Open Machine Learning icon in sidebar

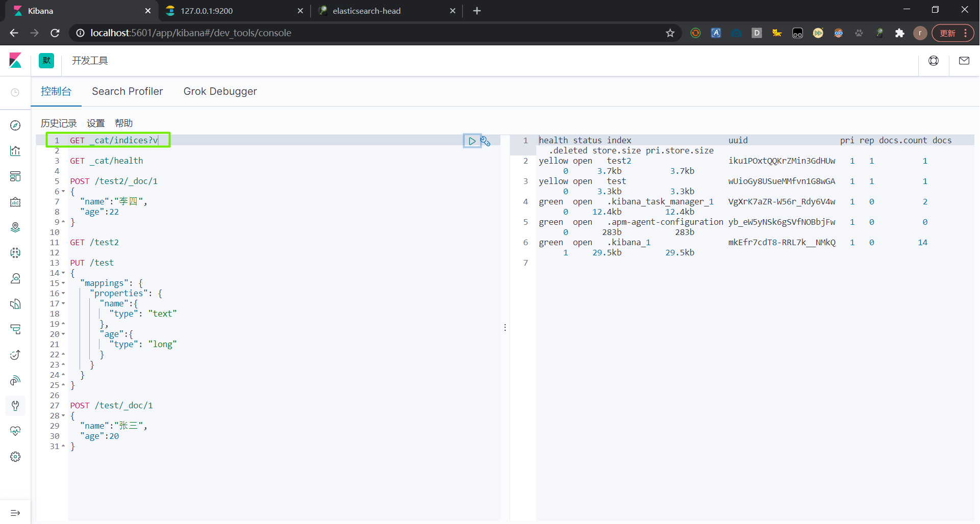(15, 253)
